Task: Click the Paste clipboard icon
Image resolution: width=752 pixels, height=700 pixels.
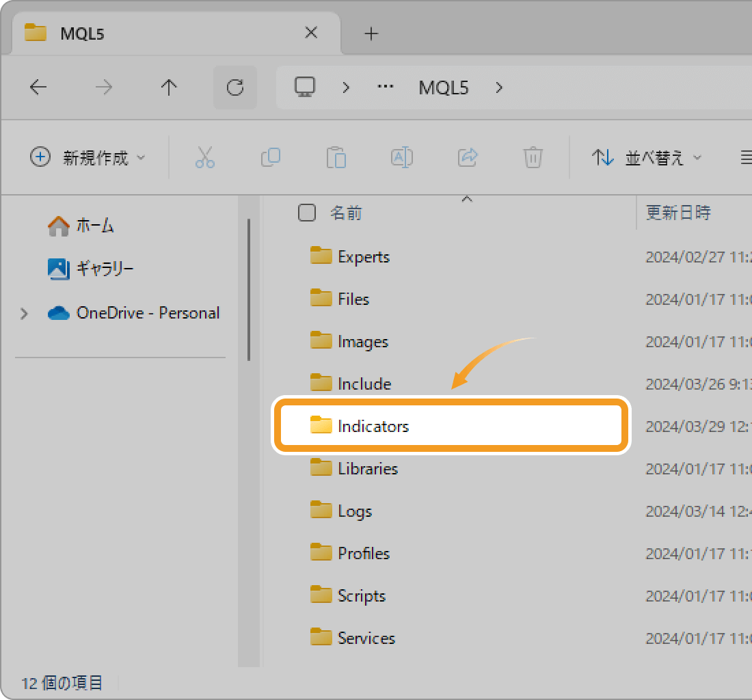Action: 336,157
